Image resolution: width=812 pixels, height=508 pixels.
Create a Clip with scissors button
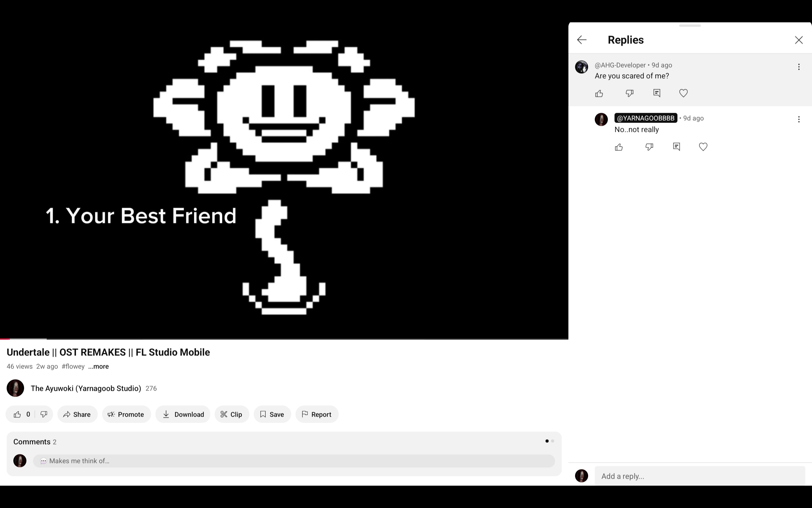[231, 414]
